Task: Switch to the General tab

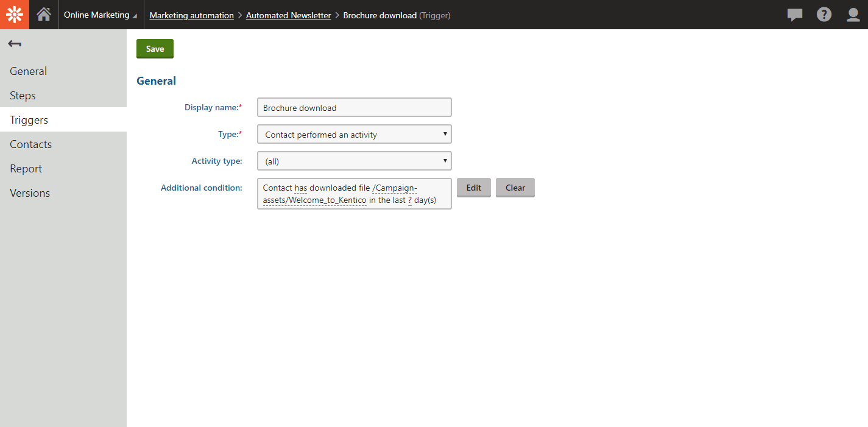Action: click(63, 71)
